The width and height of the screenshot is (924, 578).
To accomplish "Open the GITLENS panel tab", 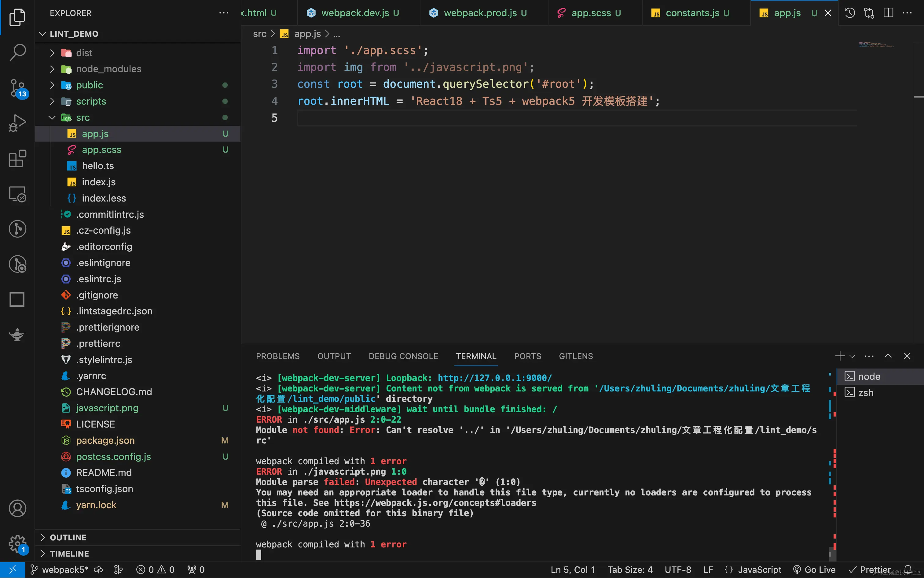I will tap(576, 356).
